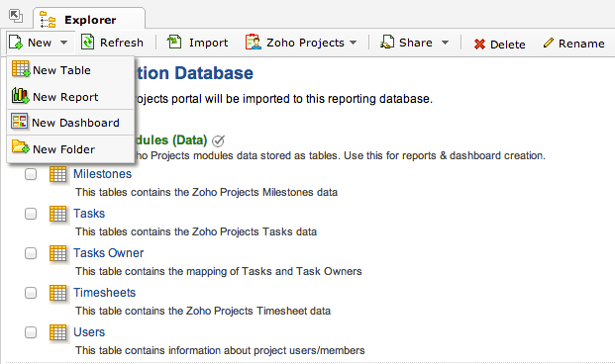The width and height of the screenshot is (615, 364).
Task: Choose New Report from the menu
Action: point(70,96)
